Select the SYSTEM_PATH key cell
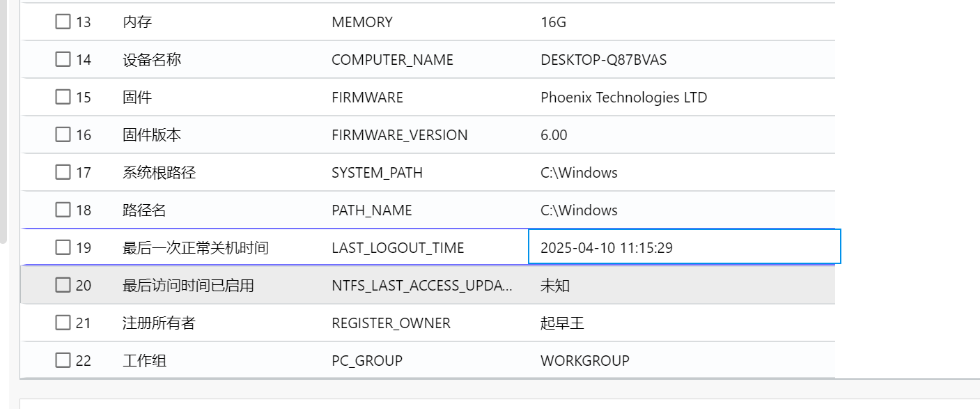Viewport: 980px width, 409px height. [377, 173]
